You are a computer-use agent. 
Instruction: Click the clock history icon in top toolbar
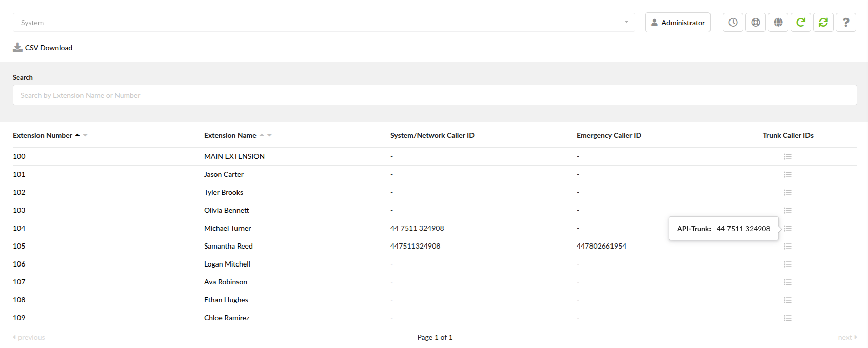(x=733, y=23)
